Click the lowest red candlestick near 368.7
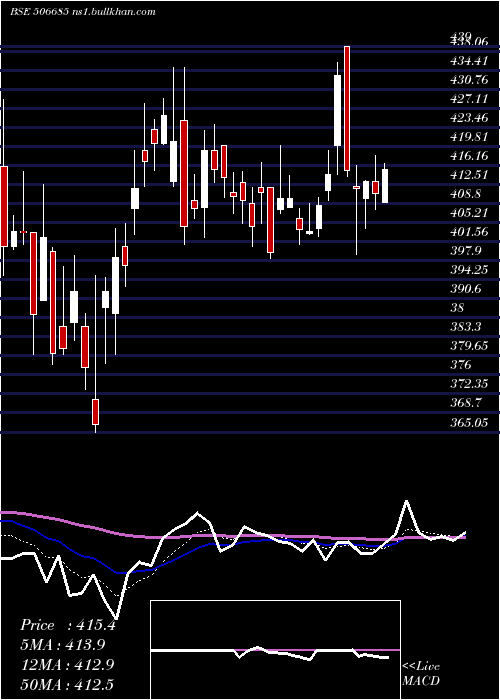This screenshot has width=500, height=700. (x=96, y=412)
